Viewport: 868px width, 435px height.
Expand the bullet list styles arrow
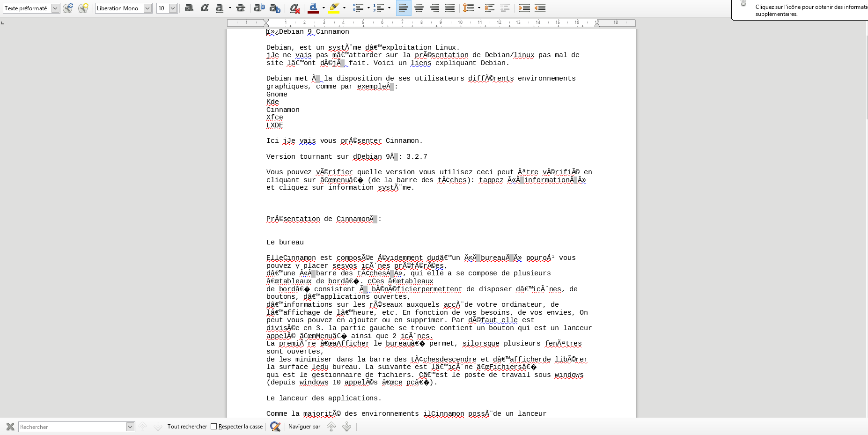click(368, 8)
